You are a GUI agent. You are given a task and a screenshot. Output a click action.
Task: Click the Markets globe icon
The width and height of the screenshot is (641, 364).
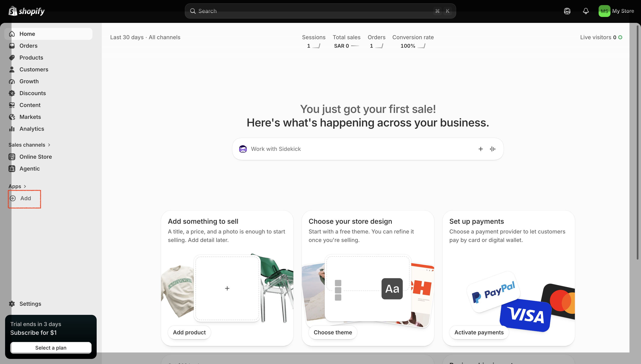click(12, 117)
